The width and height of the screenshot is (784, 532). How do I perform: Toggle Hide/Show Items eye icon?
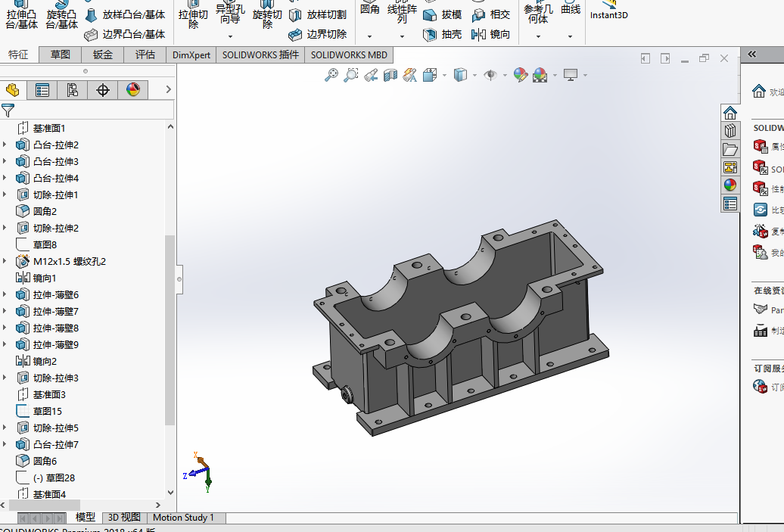click(x=490, y=75)
